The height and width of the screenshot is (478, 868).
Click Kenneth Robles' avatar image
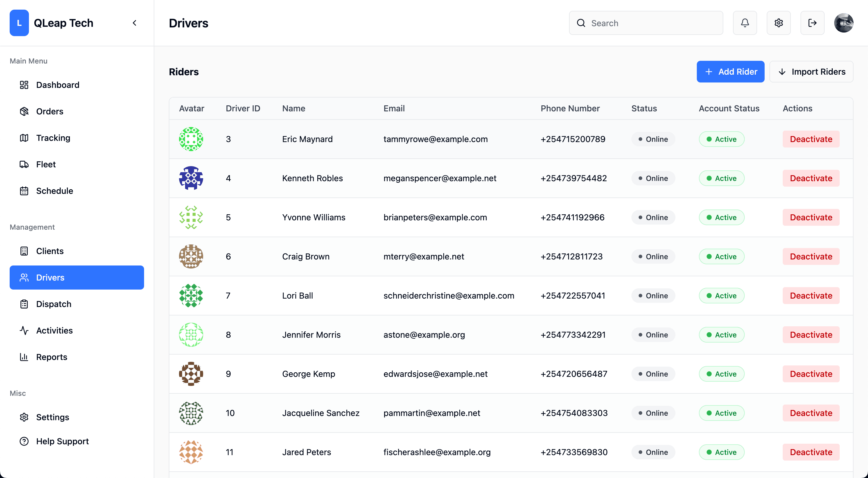pyautogui.click(x=191, y=178)
